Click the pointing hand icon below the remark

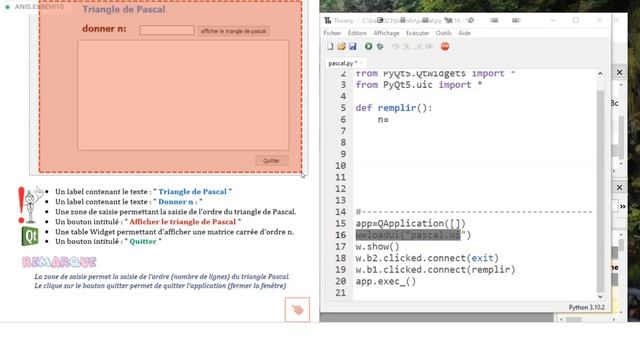[x=297, y=310]
